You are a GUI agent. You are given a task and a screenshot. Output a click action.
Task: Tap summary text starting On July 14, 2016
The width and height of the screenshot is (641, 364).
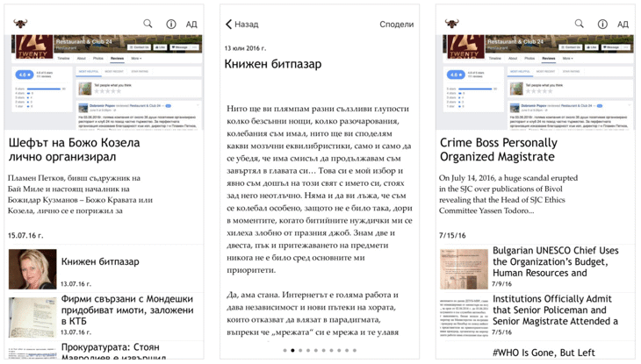[508, 194]
